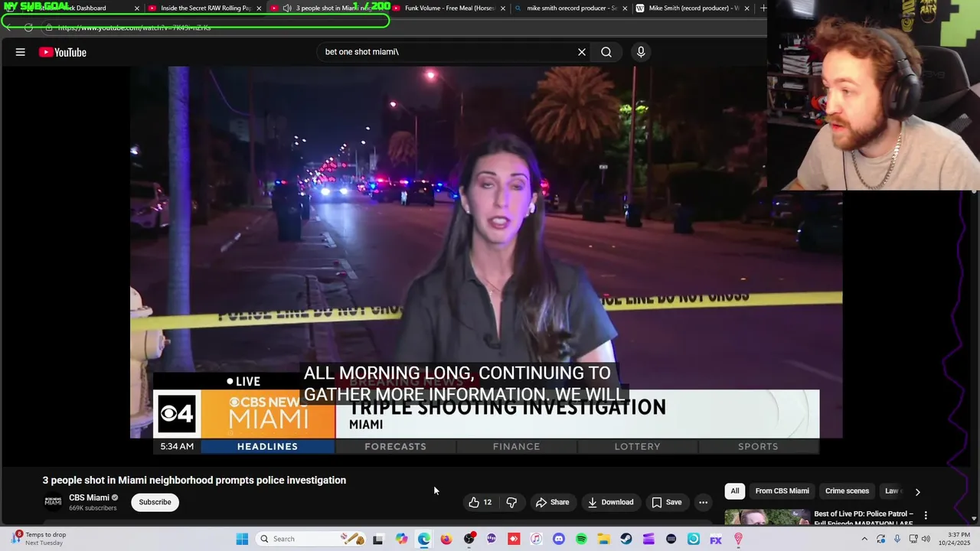
Task: Open the three-dot more actions menu
Action: point(703,502)
